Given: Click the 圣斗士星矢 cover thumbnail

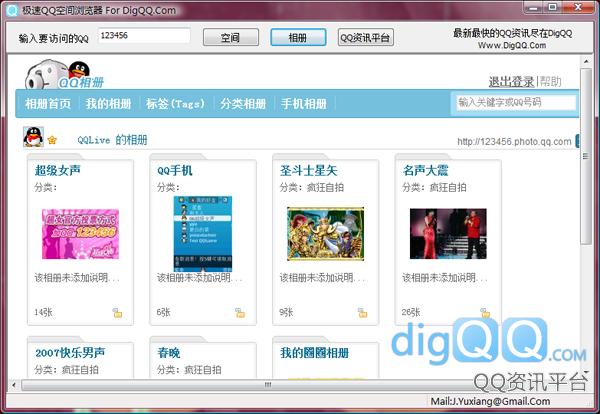Looking at the screenshot, I should click(326, 234).
